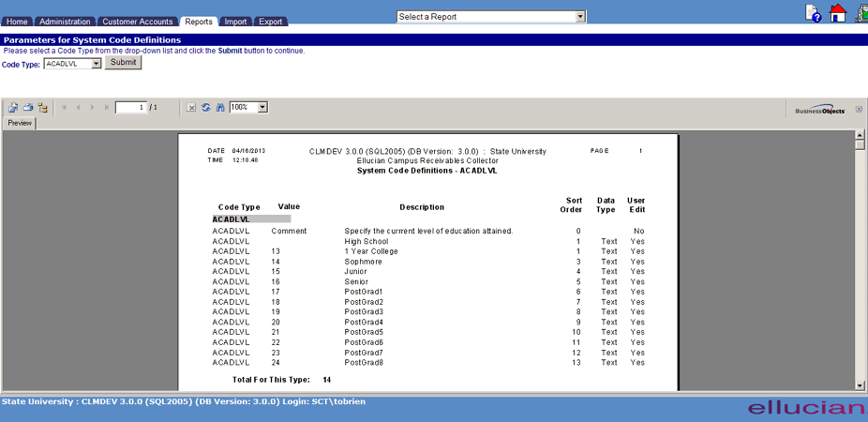
Task: Click the No value in the Comment row
Action: 639,231
